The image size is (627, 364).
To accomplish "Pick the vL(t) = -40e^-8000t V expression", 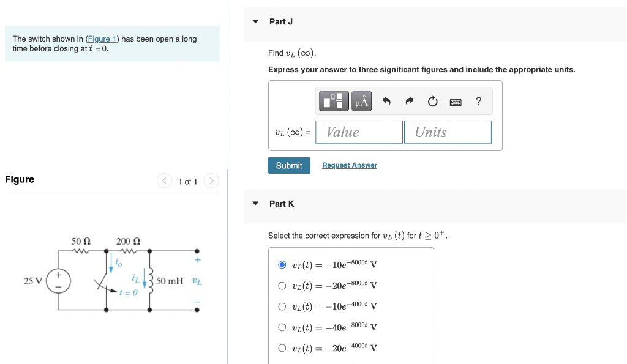I will (x=282, y=327).
